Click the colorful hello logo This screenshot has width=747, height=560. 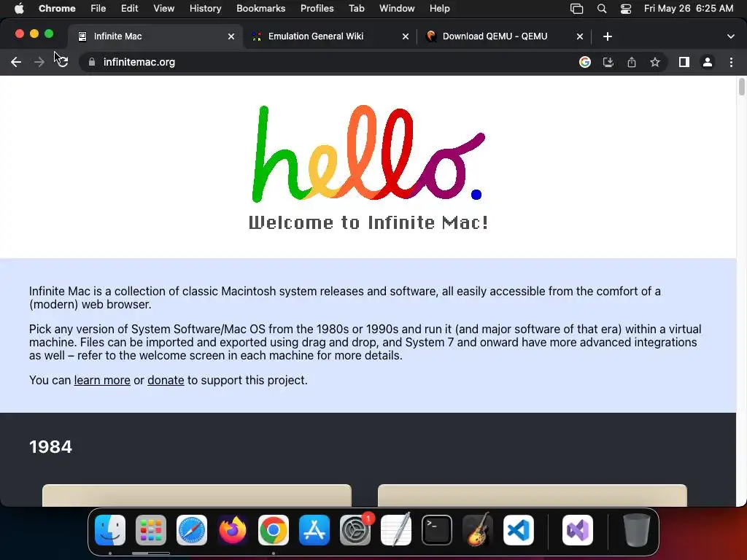pos(368,153)
